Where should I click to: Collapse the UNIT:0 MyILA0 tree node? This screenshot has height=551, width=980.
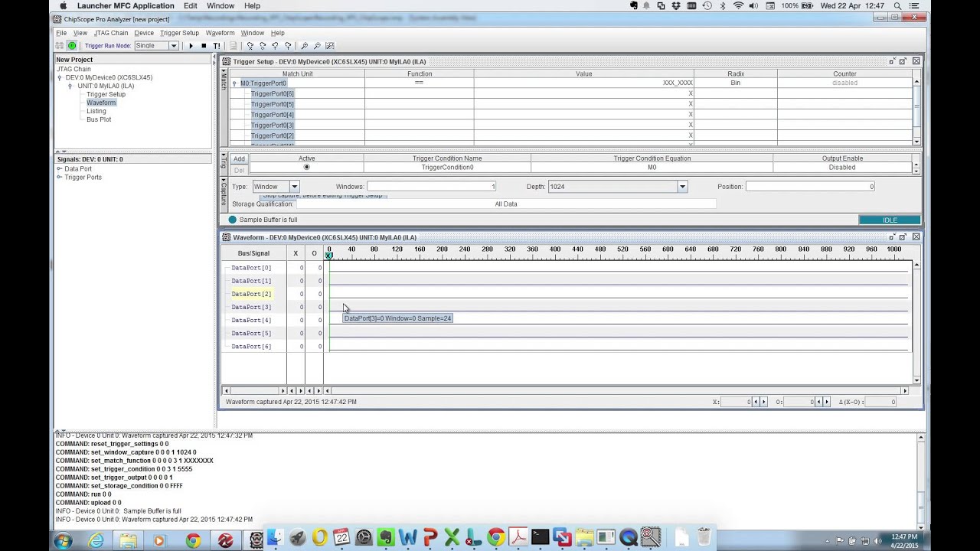click(x=70, y=86)
